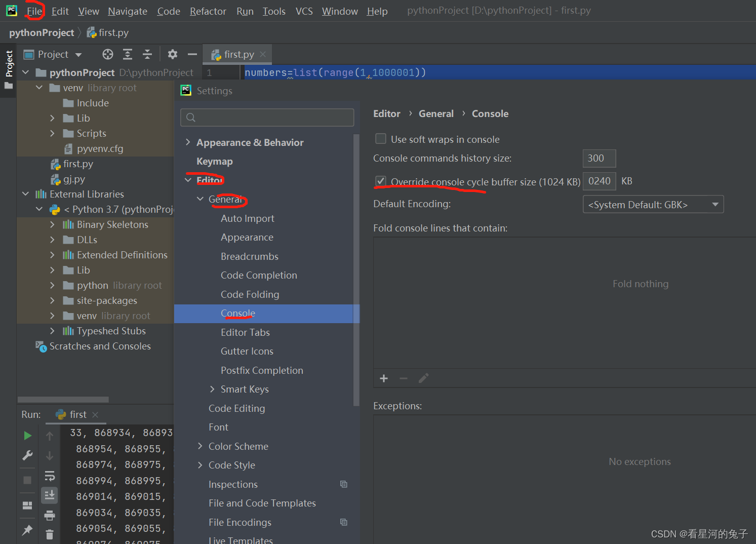The width and height of the screenshot is (756, 544).
Task: Open the Default Encoding dropdown
Action: click(x=653, y=205)
